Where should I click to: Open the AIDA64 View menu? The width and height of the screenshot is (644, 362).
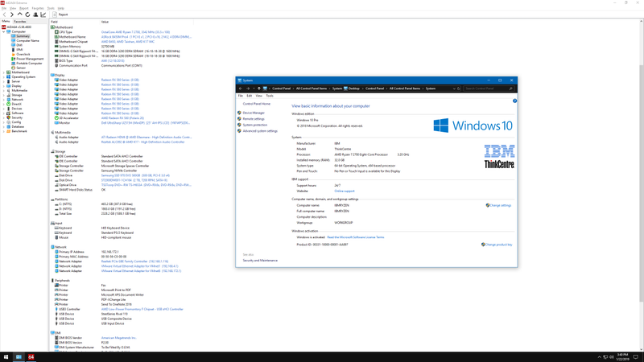pyautogui.click(x=13, y=8)
